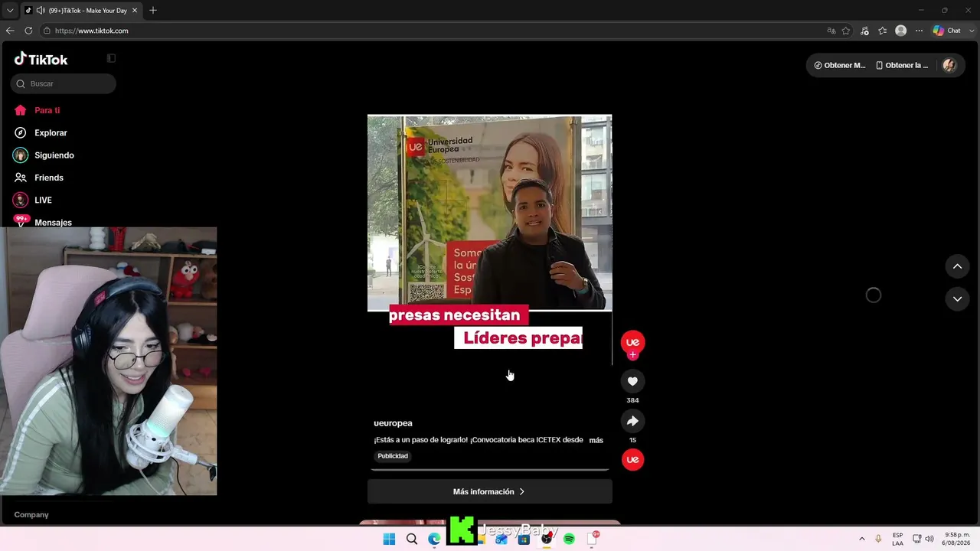Click the translate icon in address bar
This screenshot has width=980, height=551.
pyautogui.click(x=831, y=31)
